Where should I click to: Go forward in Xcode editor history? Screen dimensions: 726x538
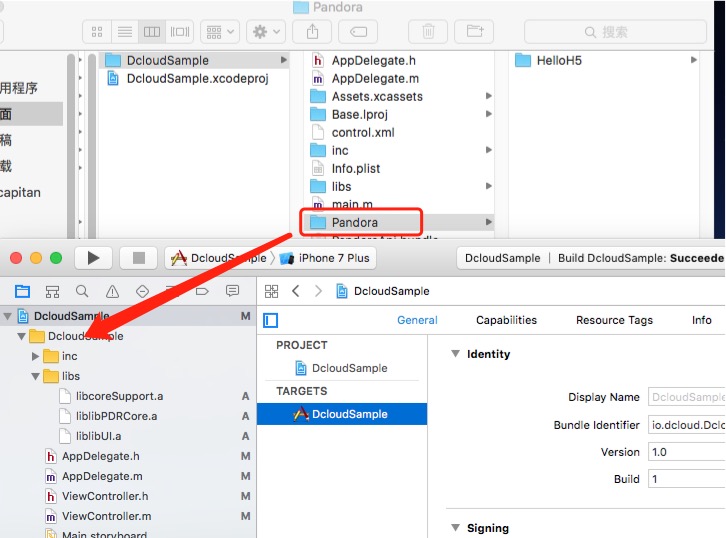pos(318,291)
